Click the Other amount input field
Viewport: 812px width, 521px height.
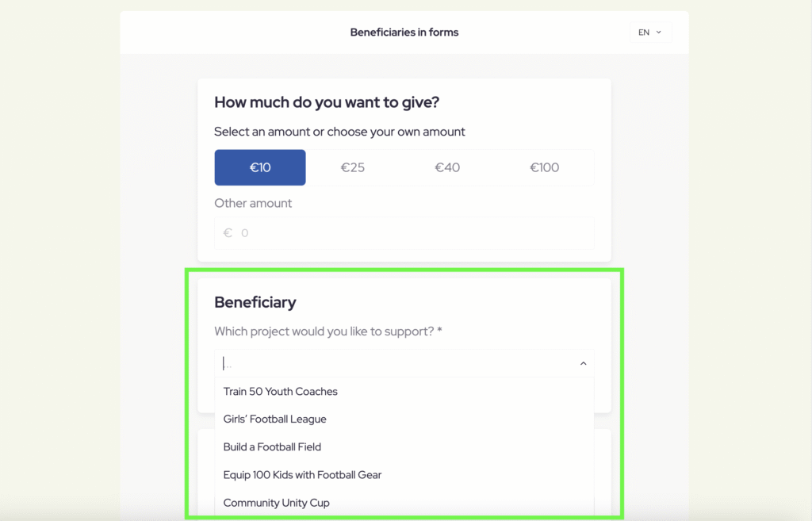coord(412,233)
